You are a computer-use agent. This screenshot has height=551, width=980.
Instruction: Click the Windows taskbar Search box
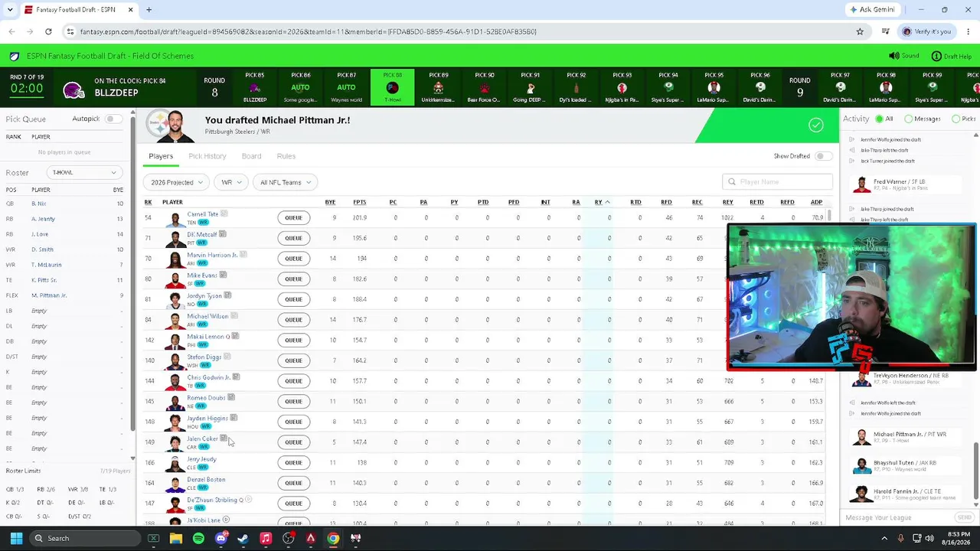coord(84,538)
